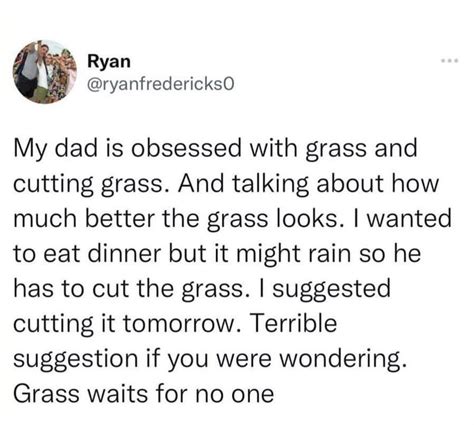Click the line starting "cutting grass. And talking"
This screenshot has width=474, height=425.
coord(226,184)
